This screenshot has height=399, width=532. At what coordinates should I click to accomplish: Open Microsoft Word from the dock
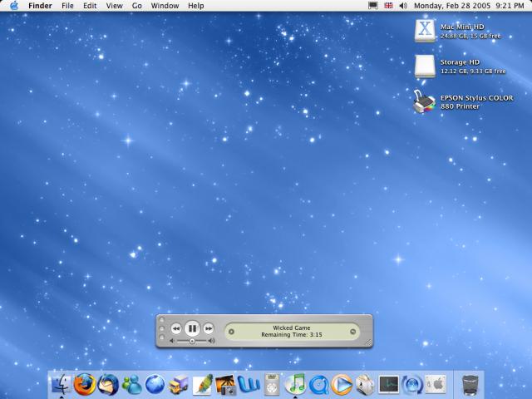(249, 385)
